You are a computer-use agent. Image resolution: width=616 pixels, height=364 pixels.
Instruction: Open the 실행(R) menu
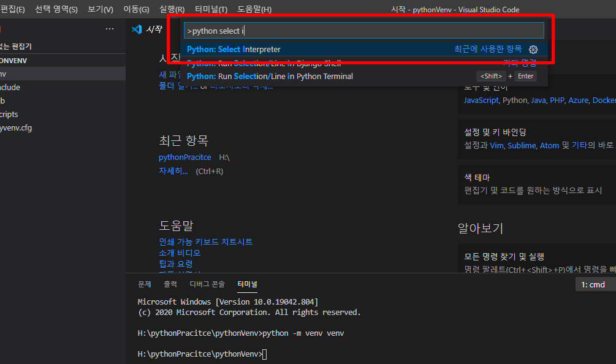coord(172,9)
